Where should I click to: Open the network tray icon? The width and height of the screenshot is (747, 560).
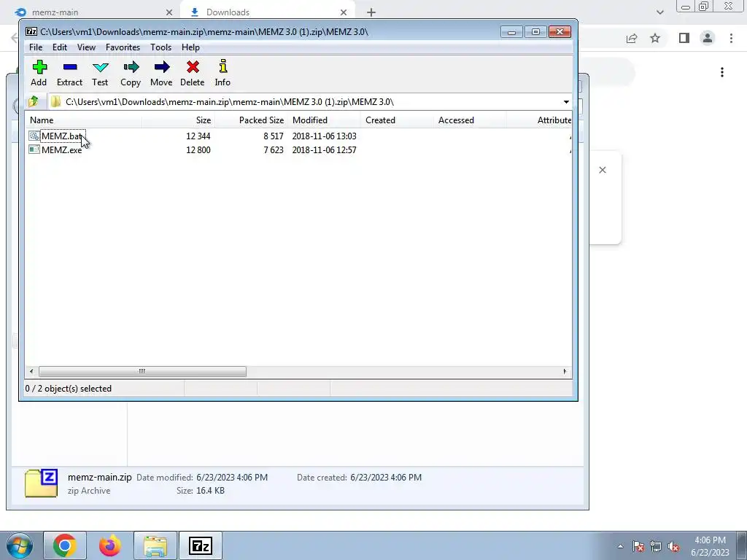point(656,546)
